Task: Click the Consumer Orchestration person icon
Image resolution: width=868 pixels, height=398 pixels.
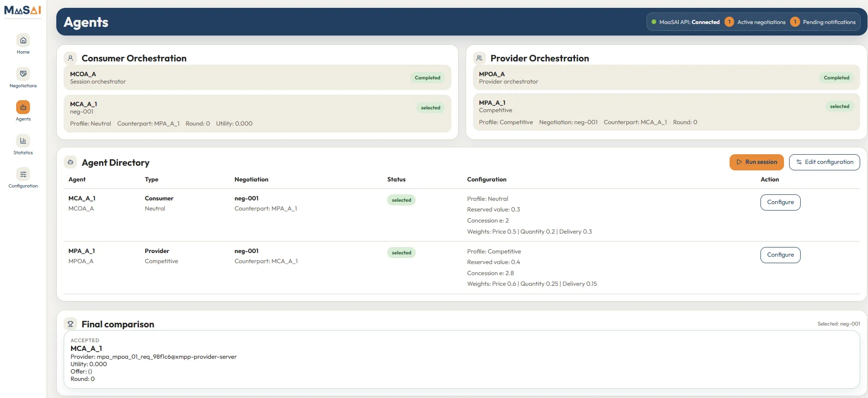Action: pyautogui.click(x=70, y=58)
